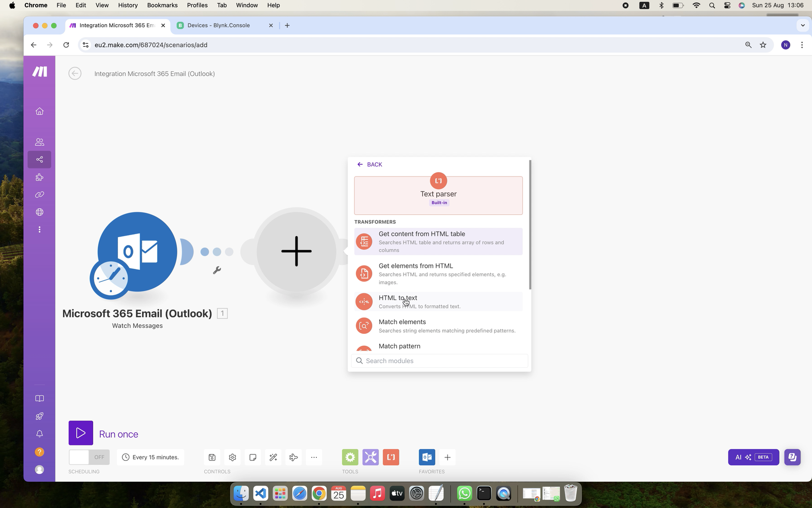This screenshot has height=508, width=812.
Task: Click the Search modules input field
Action: tap(440, 361)
